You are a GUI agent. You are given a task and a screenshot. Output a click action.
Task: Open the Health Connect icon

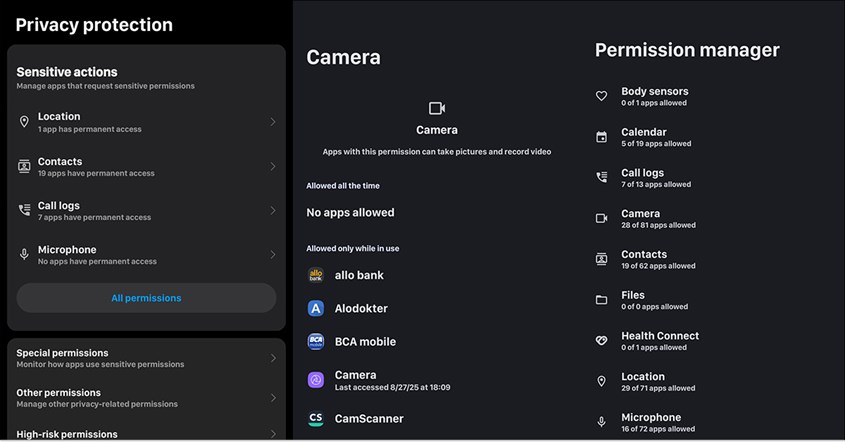(601, 341)
